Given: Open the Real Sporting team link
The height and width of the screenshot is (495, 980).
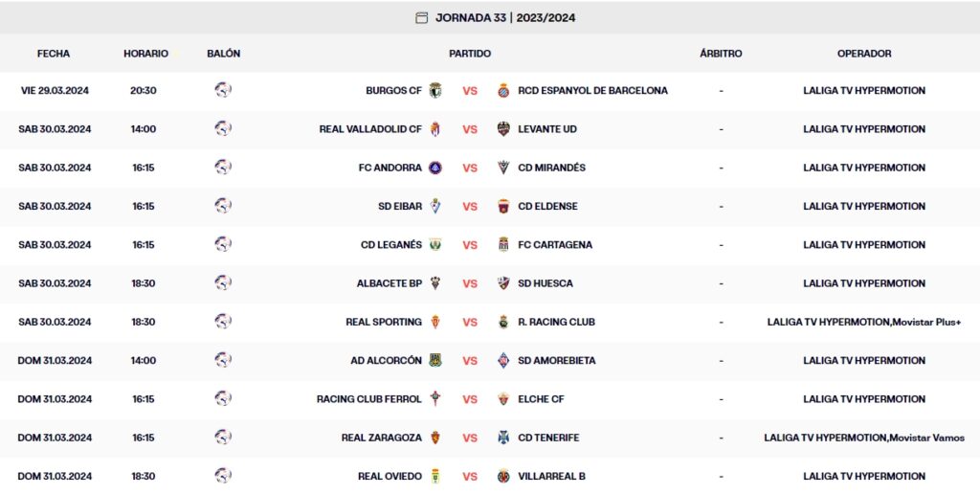Looking at the screenshot, I should tap(384, 322).
